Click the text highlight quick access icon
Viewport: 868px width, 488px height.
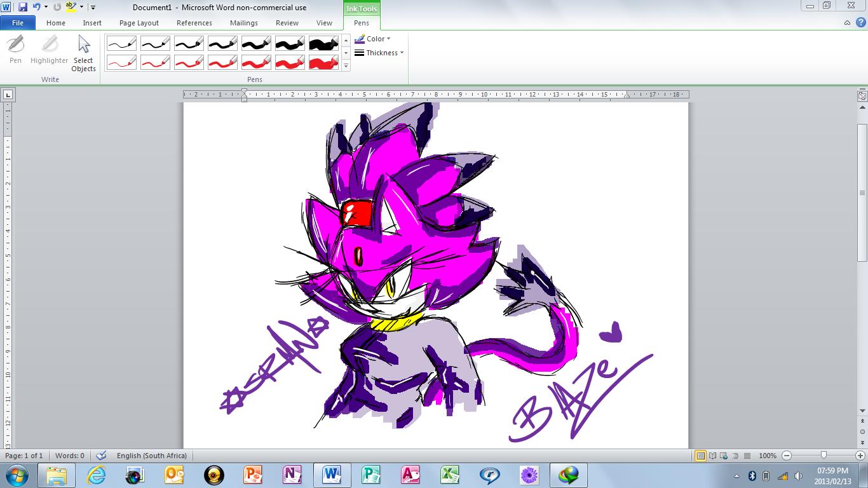(71, 7)
